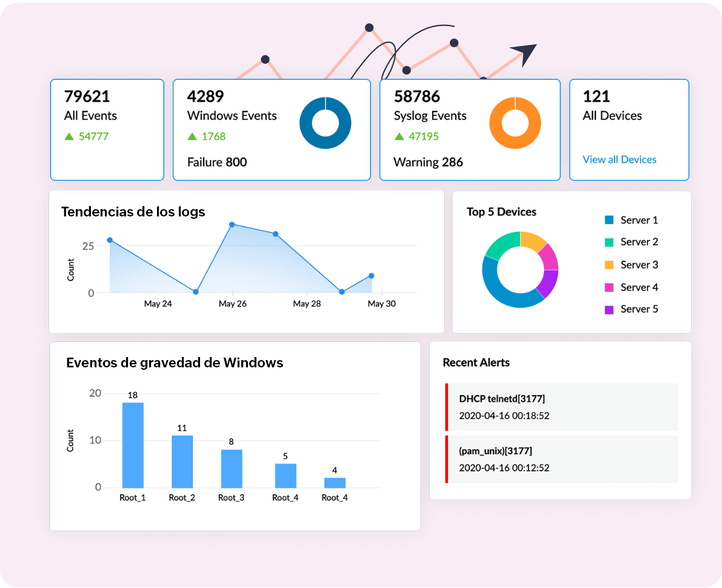Click the bar with value 4
The image size is (722, 588).
335,483
